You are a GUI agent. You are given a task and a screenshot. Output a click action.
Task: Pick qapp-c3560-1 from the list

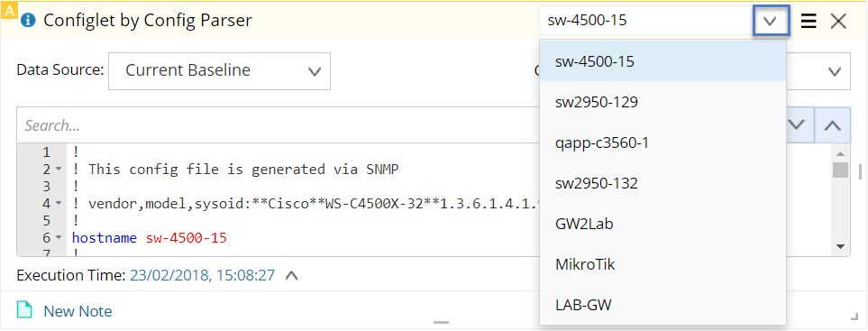click(662, 143)
